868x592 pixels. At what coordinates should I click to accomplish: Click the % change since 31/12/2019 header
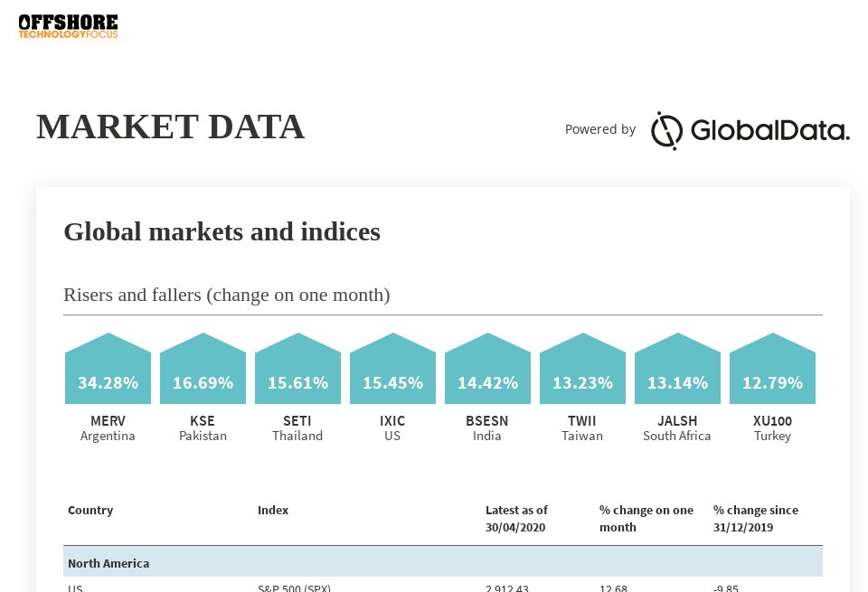755,518
